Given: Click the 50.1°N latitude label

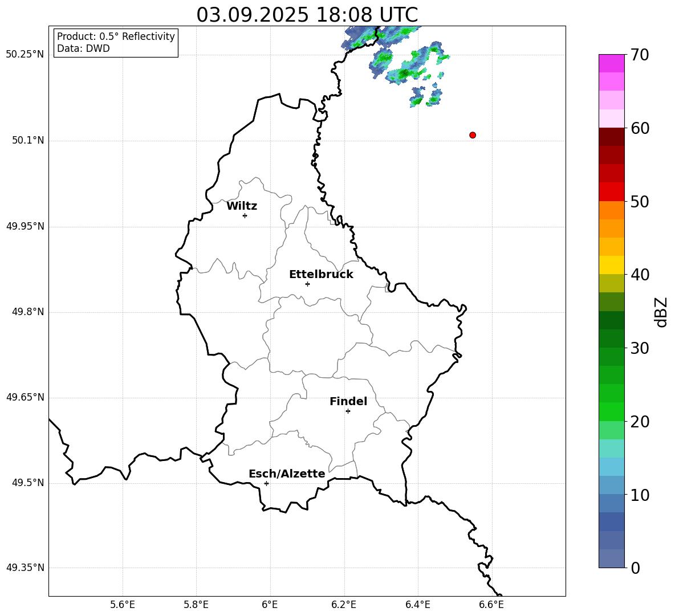Looking at the screenshot, I should point(28,141).
